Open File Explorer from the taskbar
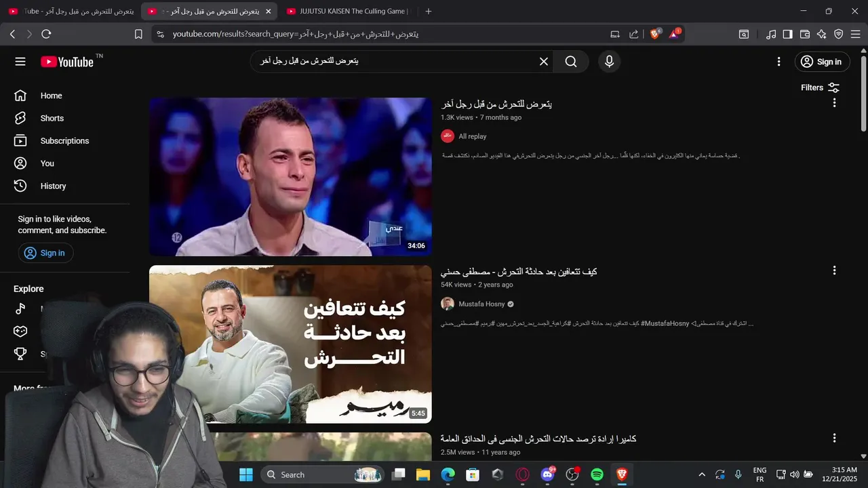868x488 pixels. click(x=423, y=474)
